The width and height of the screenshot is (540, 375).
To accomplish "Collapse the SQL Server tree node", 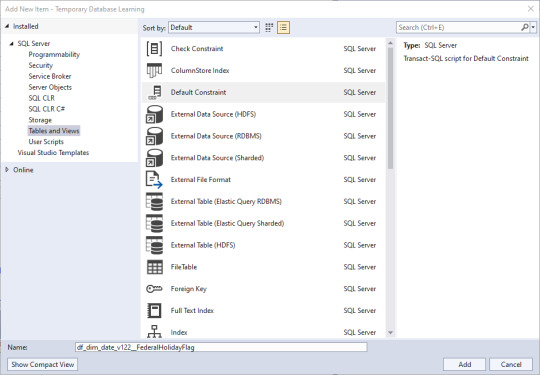I will [x=12, y=43].
